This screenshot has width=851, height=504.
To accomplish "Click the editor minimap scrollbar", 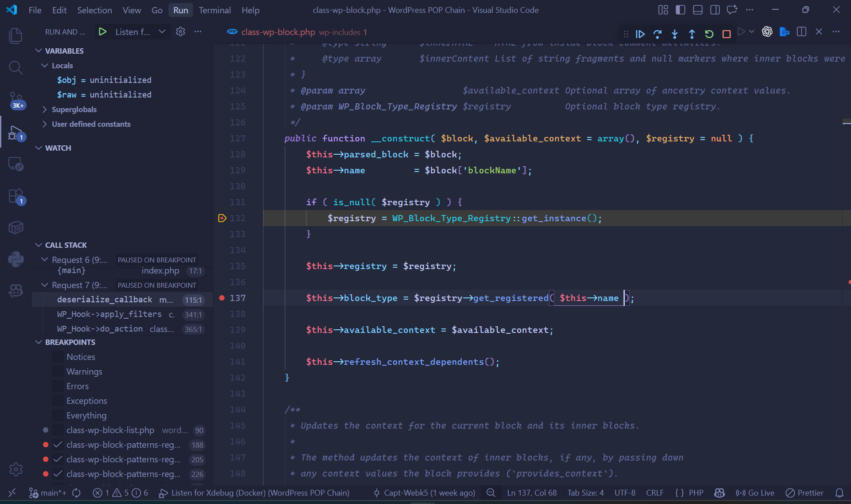I will click(846, 264).
